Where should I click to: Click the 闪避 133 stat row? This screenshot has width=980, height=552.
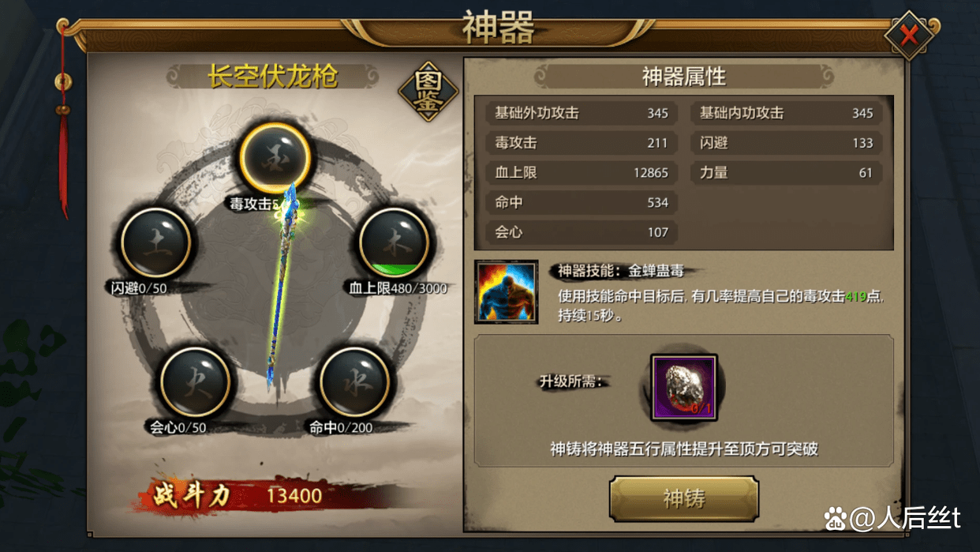coord(786,143)
